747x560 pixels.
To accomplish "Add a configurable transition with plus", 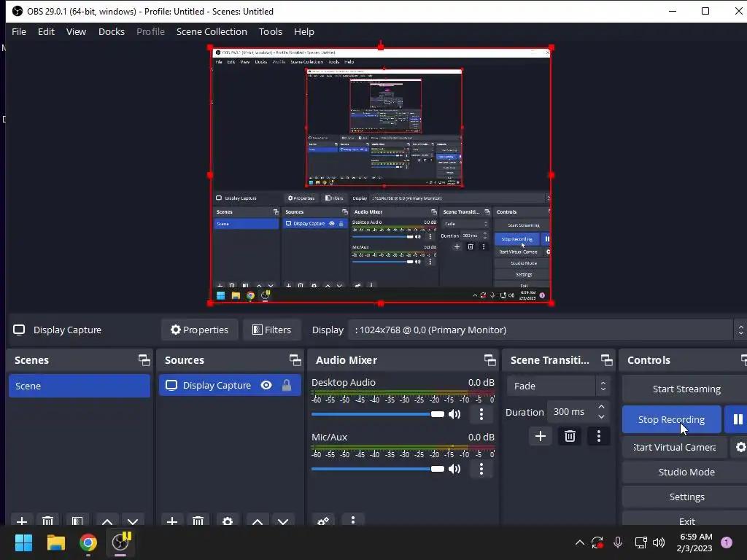I will tap(541, 436).
